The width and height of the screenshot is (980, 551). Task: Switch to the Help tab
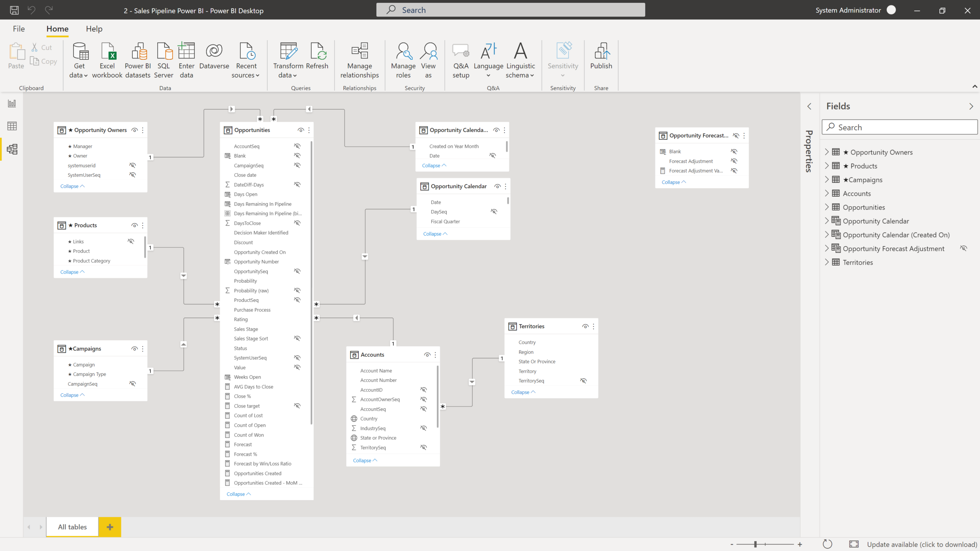click(94, 29)
